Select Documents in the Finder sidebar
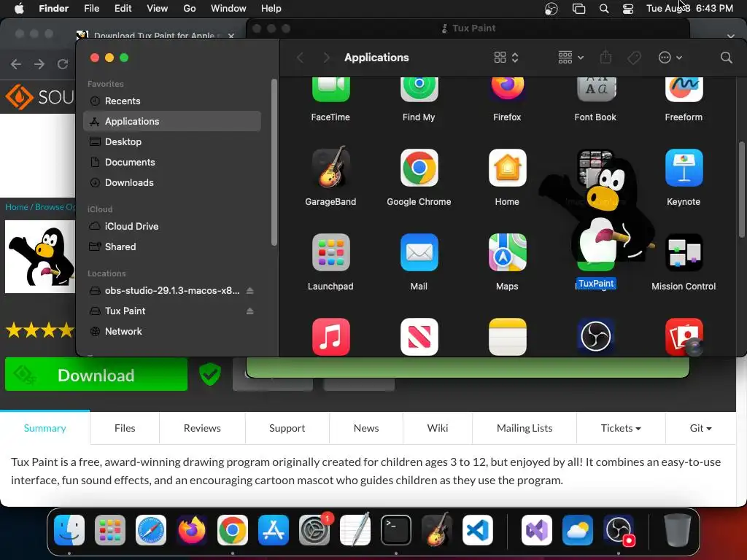Viewport: 747px width, 560px height. [x=172, y=163]
